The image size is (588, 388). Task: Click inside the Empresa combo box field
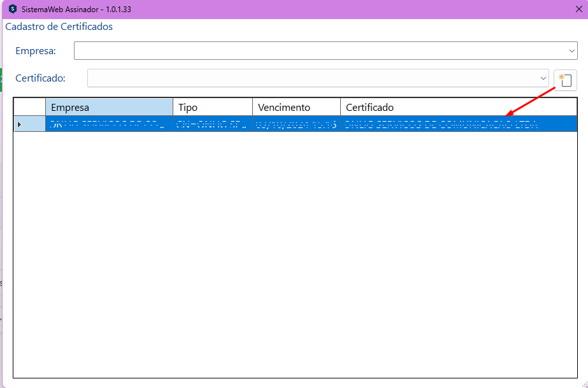pyautogui.click(x=319, y=50)
